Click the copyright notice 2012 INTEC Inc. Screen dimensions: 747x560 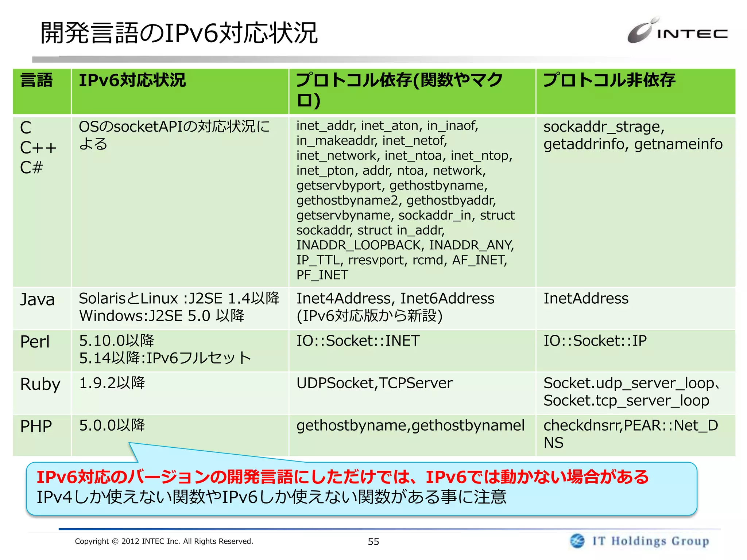pos(164,541)
